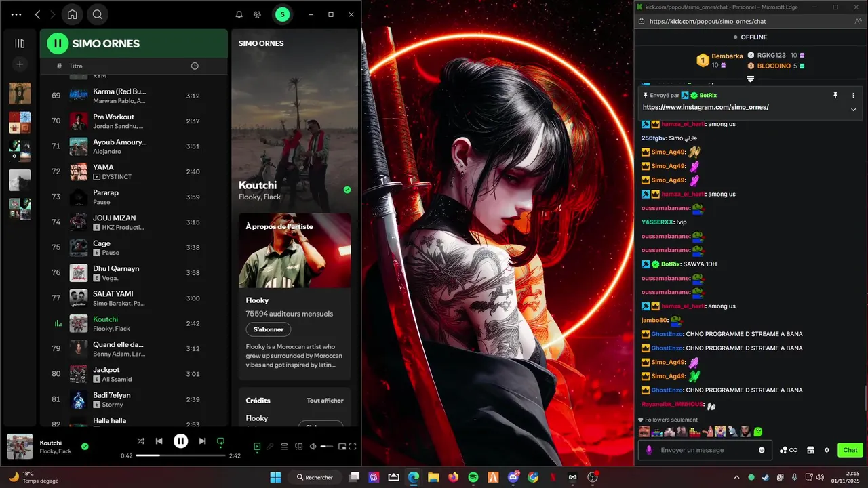Toggle saved checkmark in Now Playing panel
Viewport: 868px width, 488px height.
tap(347, 190)
